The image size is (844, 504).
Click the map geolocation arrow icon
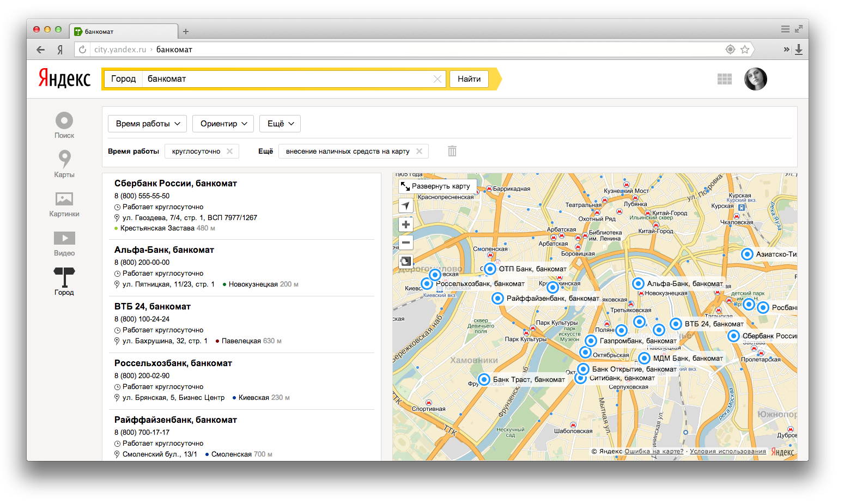coord(406,205)
